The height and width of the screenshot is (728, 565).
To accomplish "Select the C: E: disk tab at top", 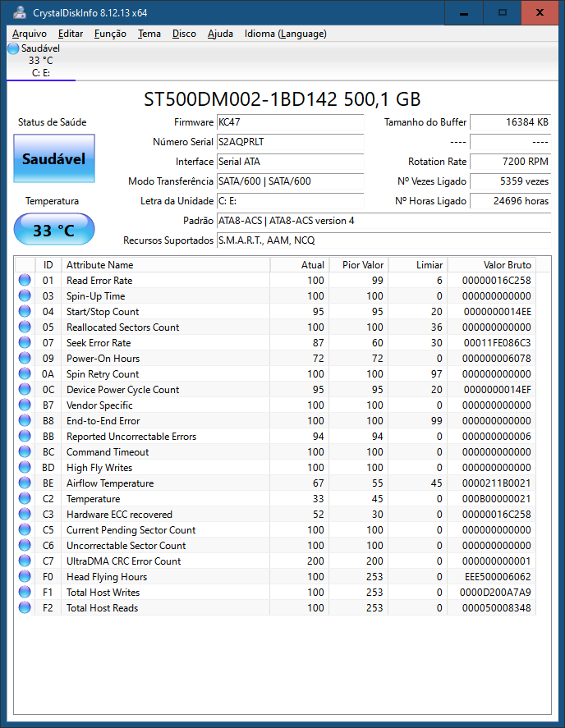I will coord(41,61).
